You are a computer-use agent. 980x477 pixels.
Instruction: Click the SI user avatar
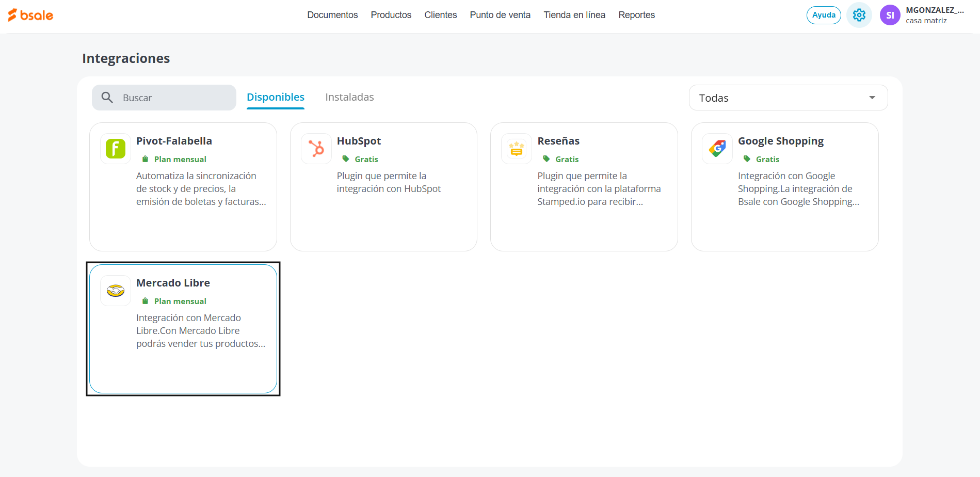890,15
